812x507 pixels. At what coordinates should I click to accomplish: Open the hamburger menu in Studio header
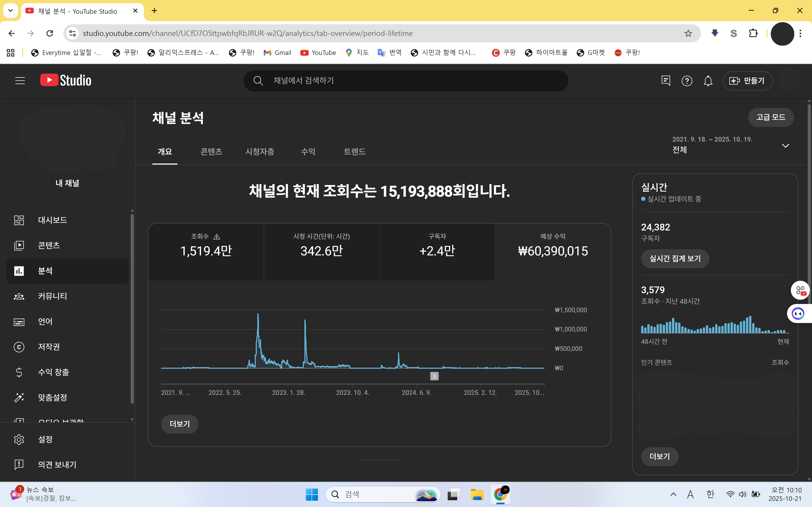20,80
